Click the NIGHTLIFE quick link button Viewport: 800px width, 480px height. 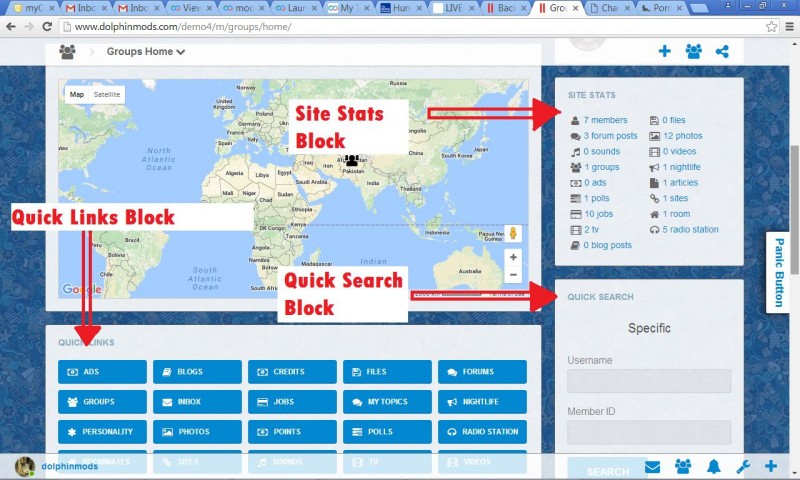(x=482, y=402)
